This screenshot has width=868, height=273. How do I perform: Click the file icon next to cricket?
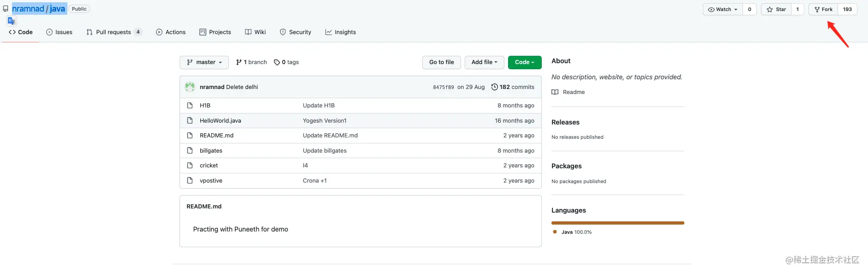pyautogui.click(x=190, y=166)
